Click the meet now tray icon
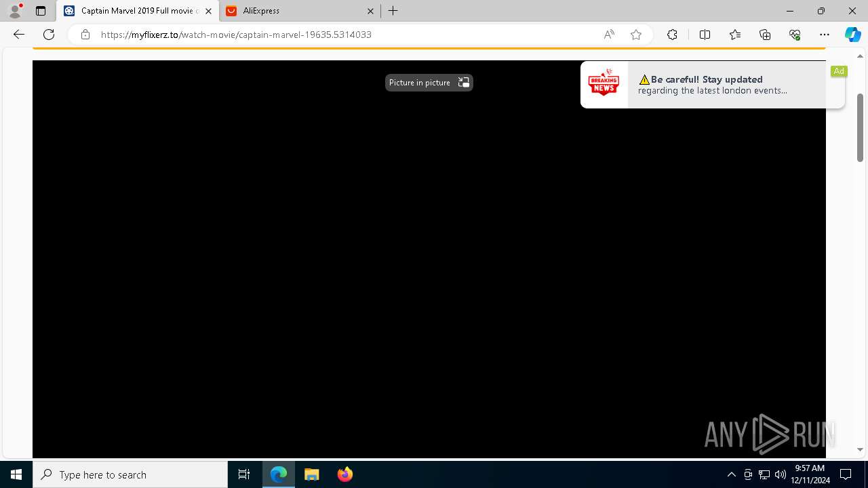The width and height of the screenshot is (868, 488). click(x=748, y=474)
